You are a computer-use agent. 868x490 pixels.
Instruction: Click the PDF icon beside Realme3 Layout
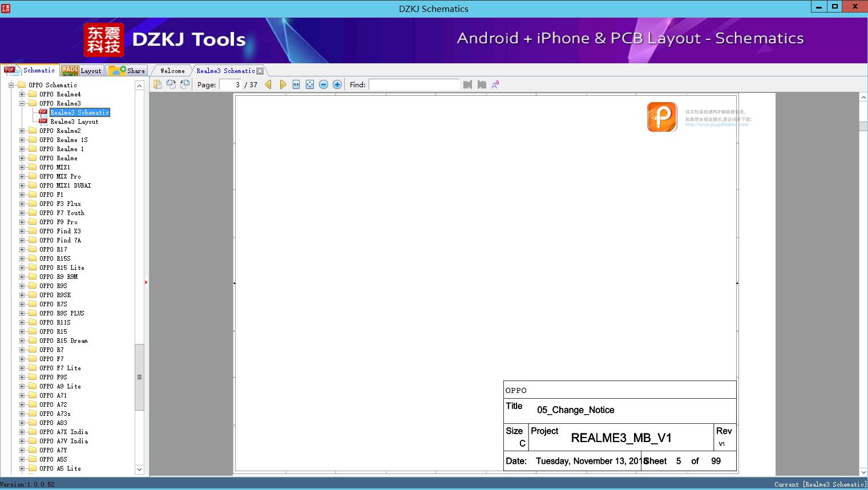point(43,121)
